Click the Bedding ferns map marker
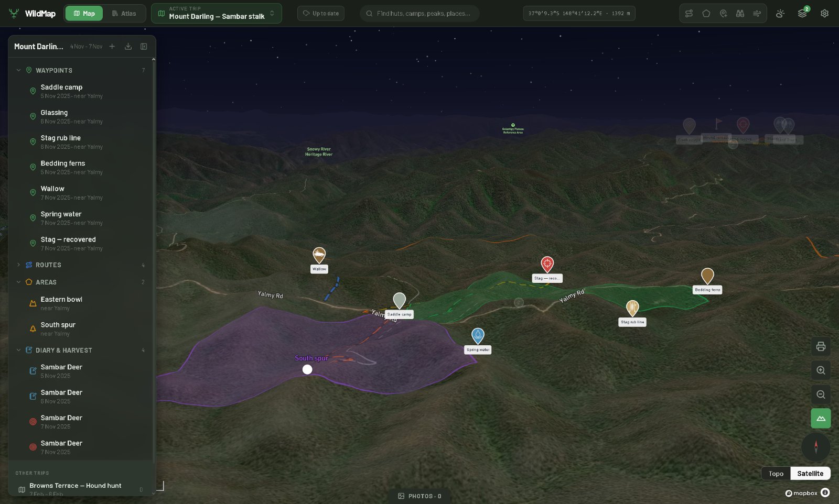Screen dimensions: 839x504 707,276
